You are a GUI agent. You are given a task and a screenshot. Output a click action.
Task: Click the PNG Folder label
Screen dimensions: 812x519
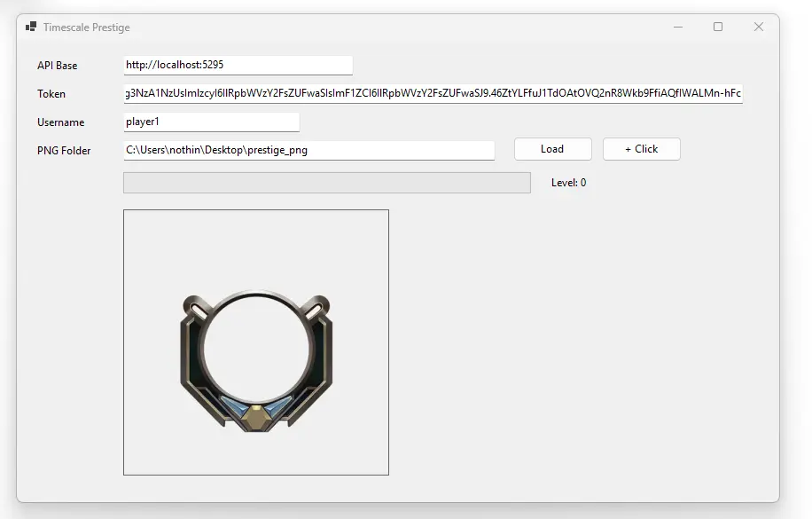click(64, 151)
